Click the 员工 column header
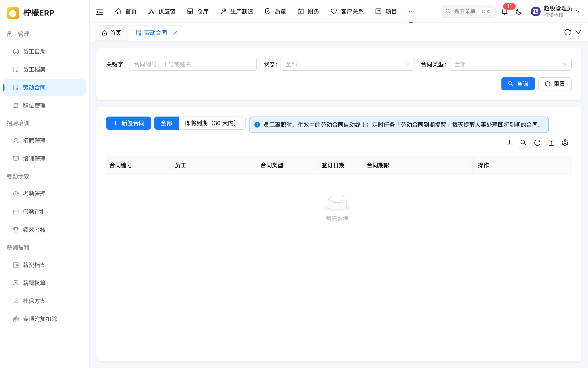The height and width of the screenshot is (368, 588). tap(214, 165)
